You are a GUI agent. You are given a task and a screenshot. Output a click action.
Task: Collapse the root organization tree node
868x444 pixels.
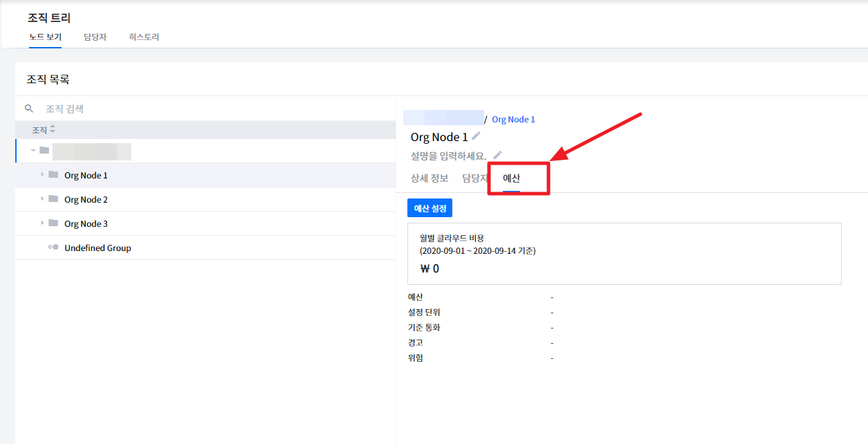pos(33,150)
